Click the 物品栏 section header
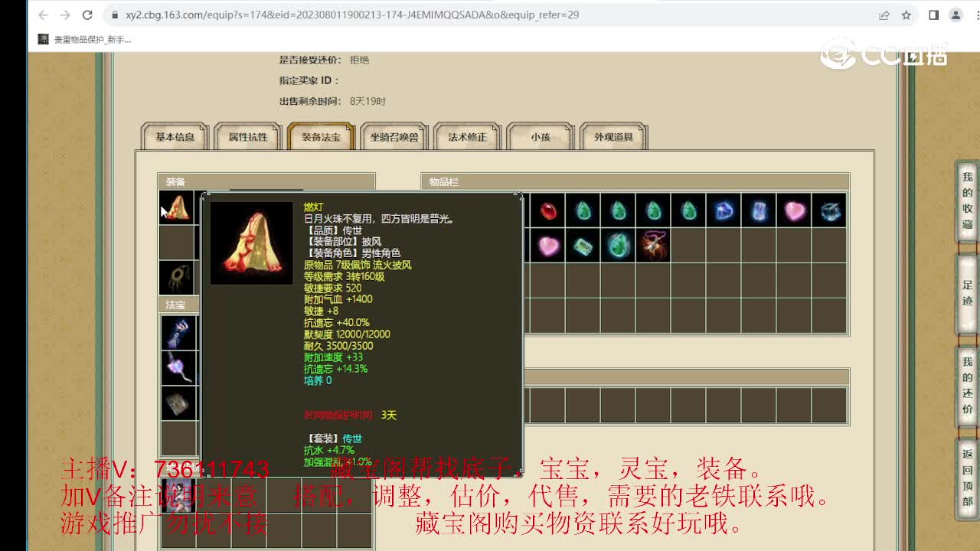 pos(635,181)
